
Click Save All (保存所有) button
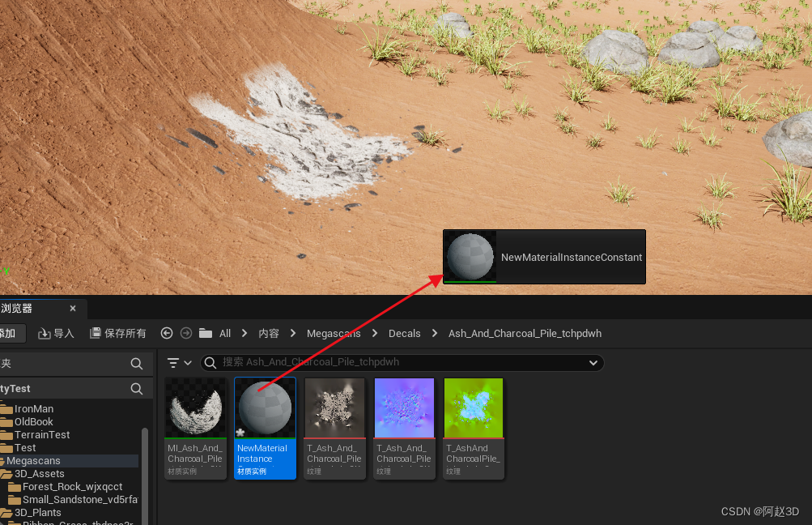click(x=118, y=333)
